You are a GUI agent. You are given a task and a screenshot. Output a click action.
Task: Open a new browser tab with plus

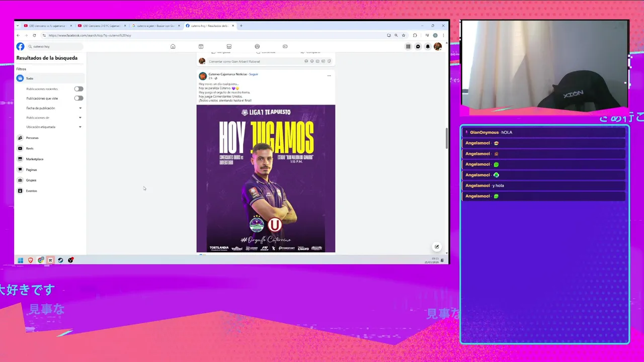coord(241,26)
